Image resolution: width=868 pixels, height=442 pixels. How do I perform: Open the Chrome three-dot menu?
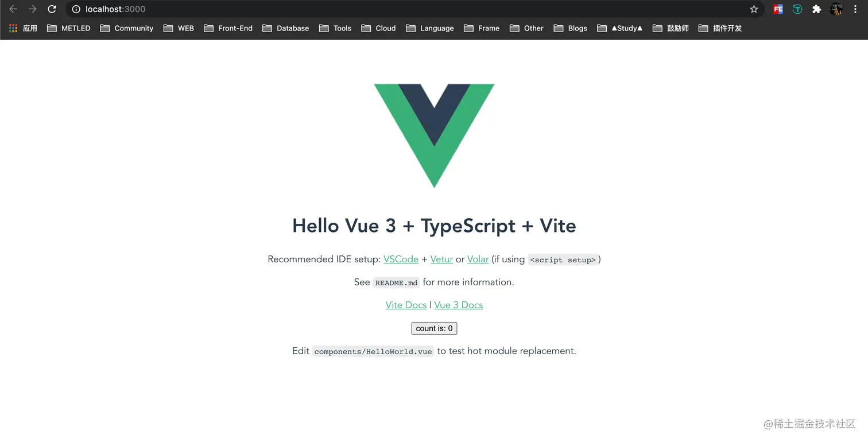coord(855,9)
